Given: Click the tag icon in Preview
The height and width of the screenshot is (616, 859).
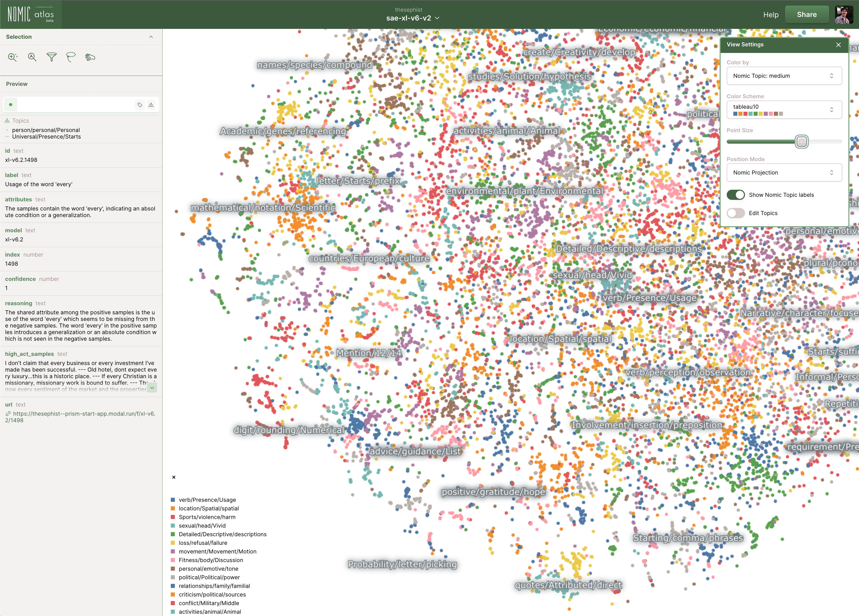Looking at the screenshot, I should point(140,105).
